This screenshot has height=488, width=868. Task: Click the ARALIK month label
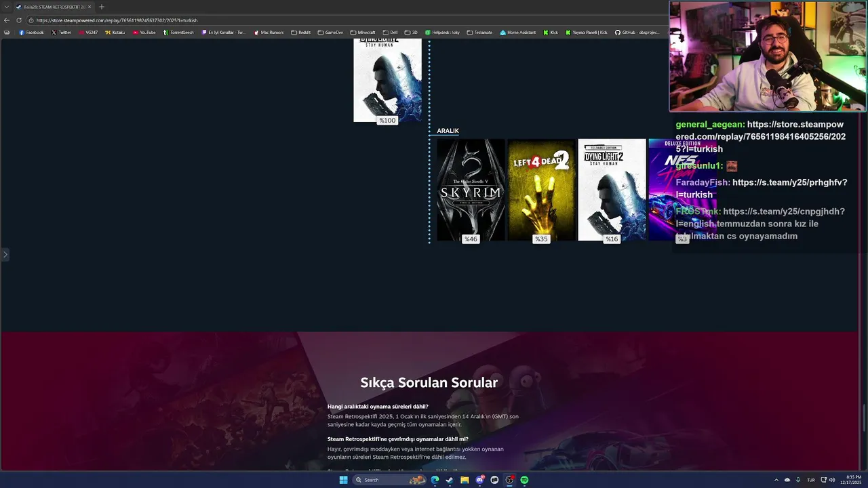pyautogui.click(x=448, y=131)
